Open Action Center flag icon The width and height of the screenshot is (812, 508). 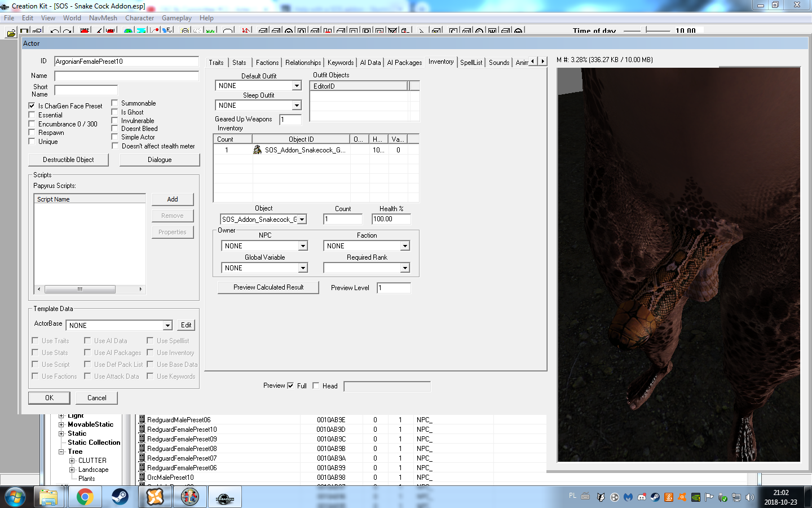pos(709,497)
